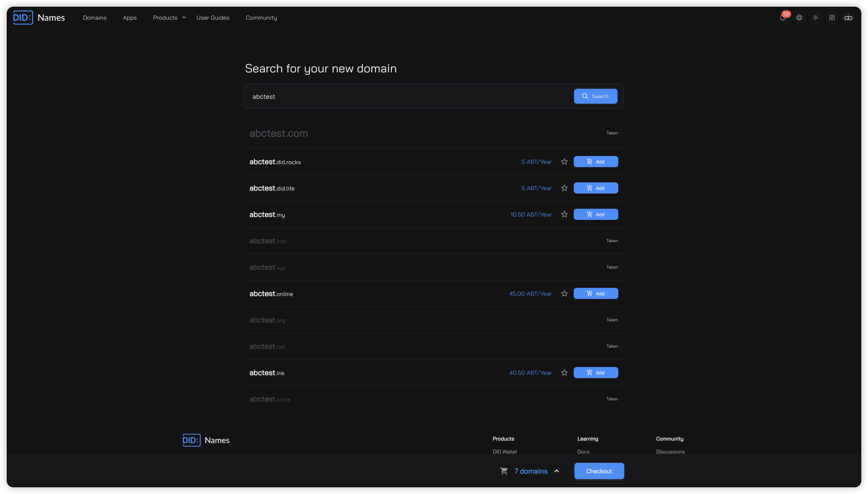Click the domain search input field
Screen dimensions: 868x494
(409, 97)
